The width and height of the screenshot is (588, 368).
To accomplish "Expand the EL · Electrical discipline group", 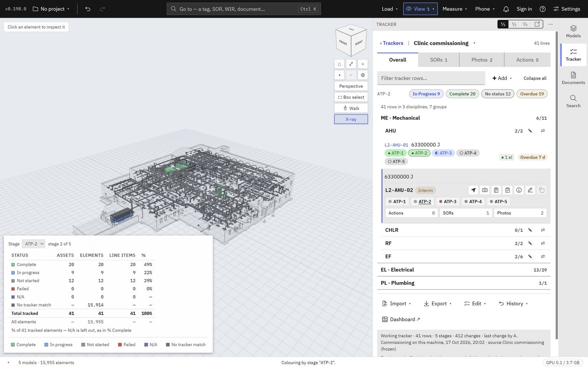I will [464, 270].
